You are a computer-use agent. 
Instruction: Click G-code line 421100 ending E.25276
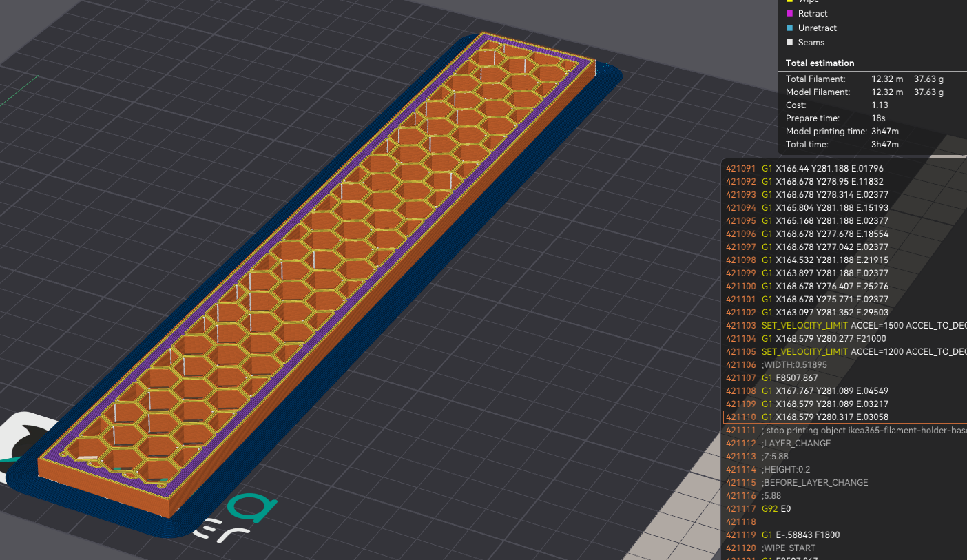844,286
